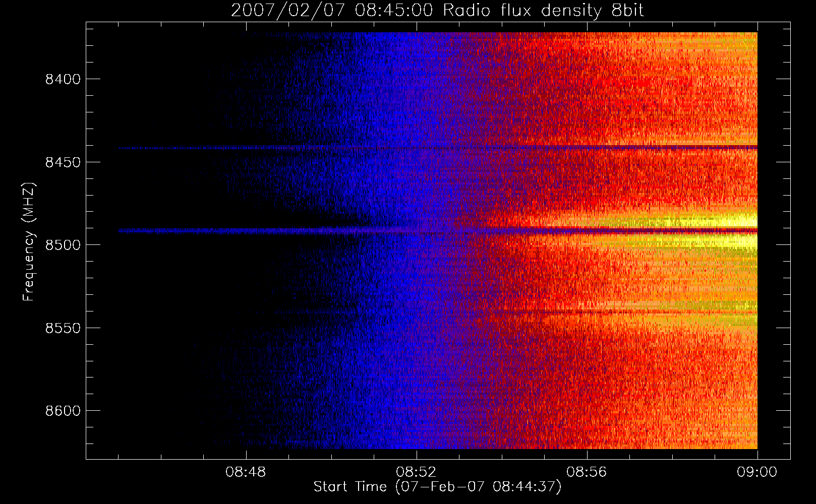Click the 'Frequency (MHZ)' vertical axis title
Viewport: 816px width, 504px height.
coord(29,242)
